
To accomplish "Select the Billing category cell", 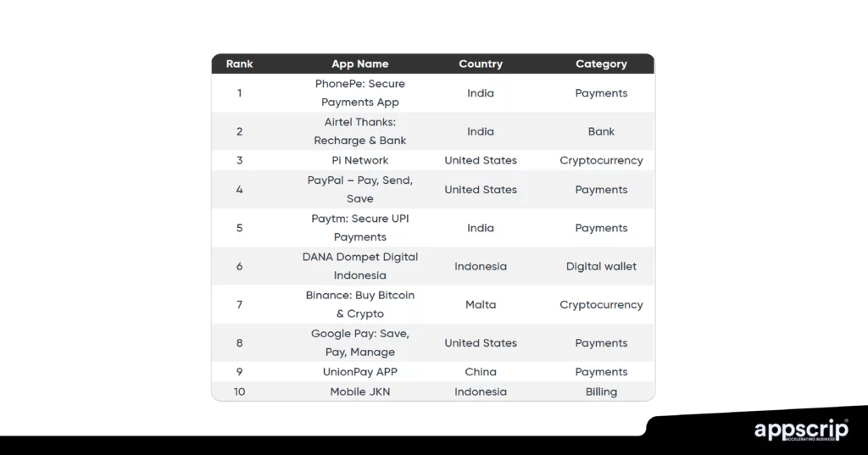I will 601,391.
